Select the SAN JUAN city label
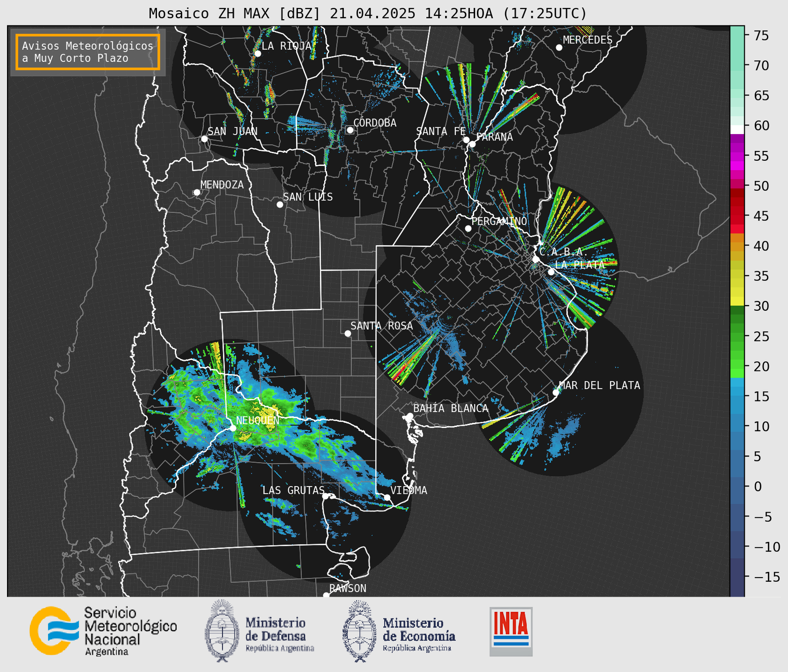Image resolution: width=788 pixels, height=672 pixels. tap(233, 131)
